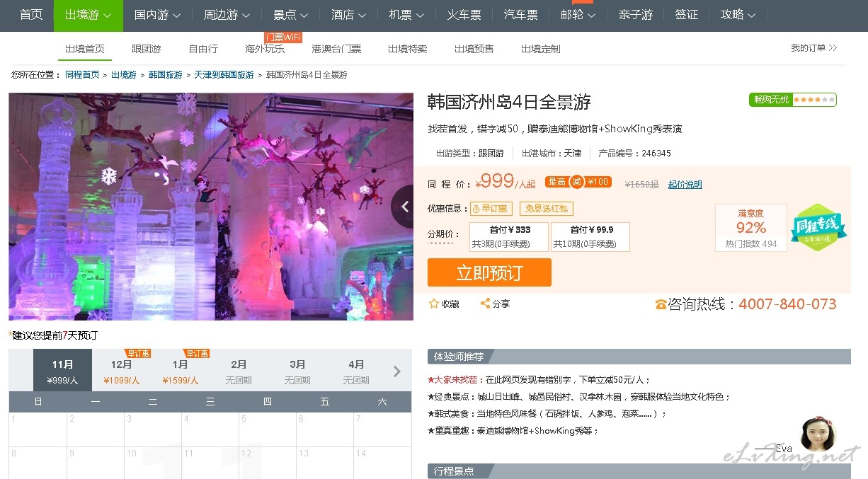The width and height of the screenshot is (868, 479).
Task: Expand the 国内游 menu
Action: (157, 15)
